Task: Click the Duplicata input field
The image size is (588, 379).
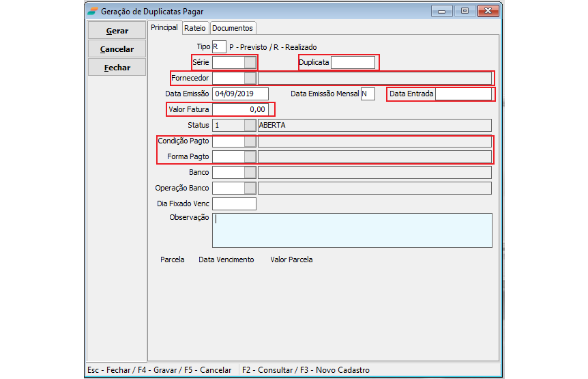Action: pyautogui.click(x=353, y=63)
